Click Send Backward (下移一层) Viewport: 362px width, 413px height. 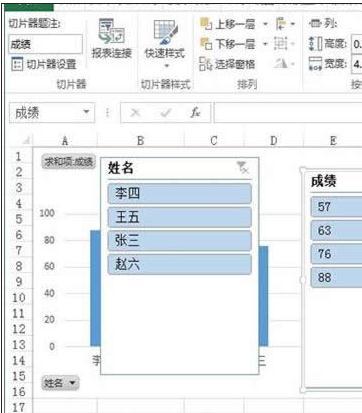[x=228, y=44]
